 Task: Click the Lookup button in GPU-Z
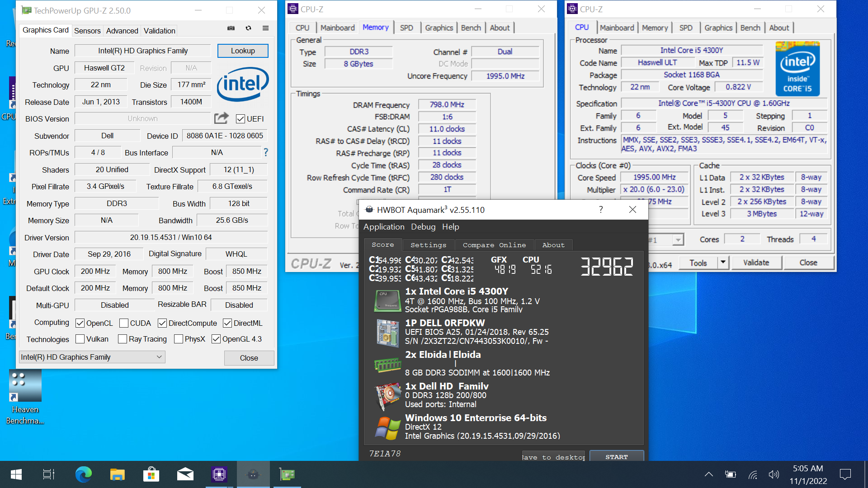(243, 51)
